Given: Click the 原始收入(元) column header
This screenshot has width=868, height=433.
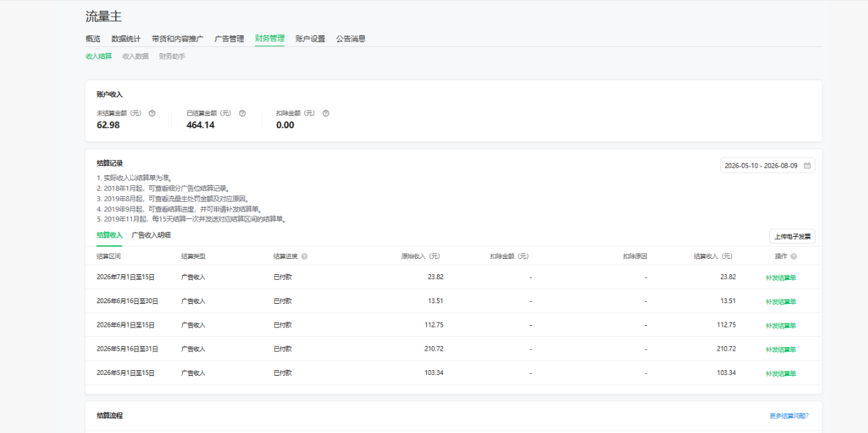Looking at the screenshot, I should point(421,256).
